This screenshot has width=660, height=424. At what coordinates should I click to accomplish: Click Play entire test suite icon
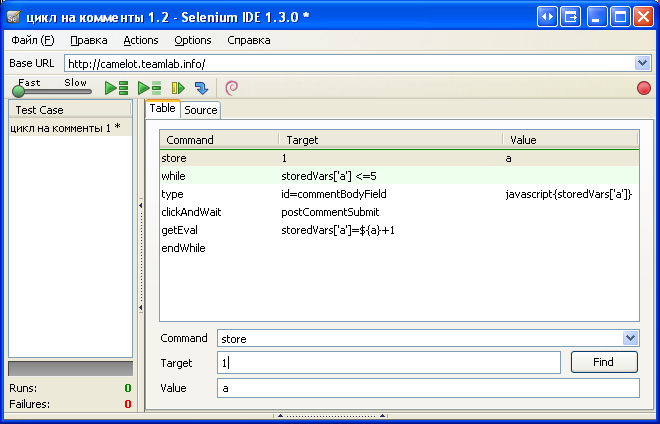click(116, 88)
